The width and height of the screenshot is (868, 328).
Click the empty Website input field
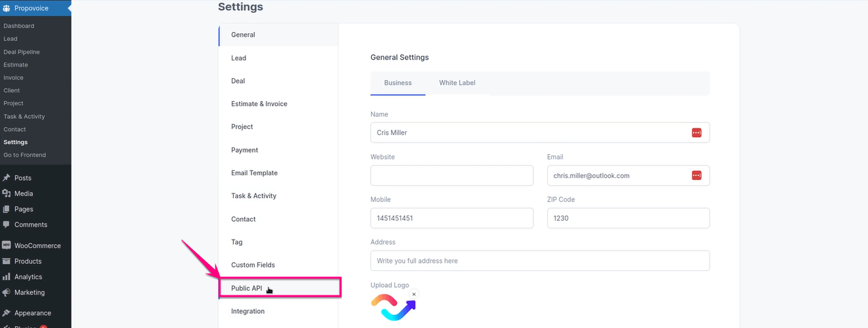point(451,175)
